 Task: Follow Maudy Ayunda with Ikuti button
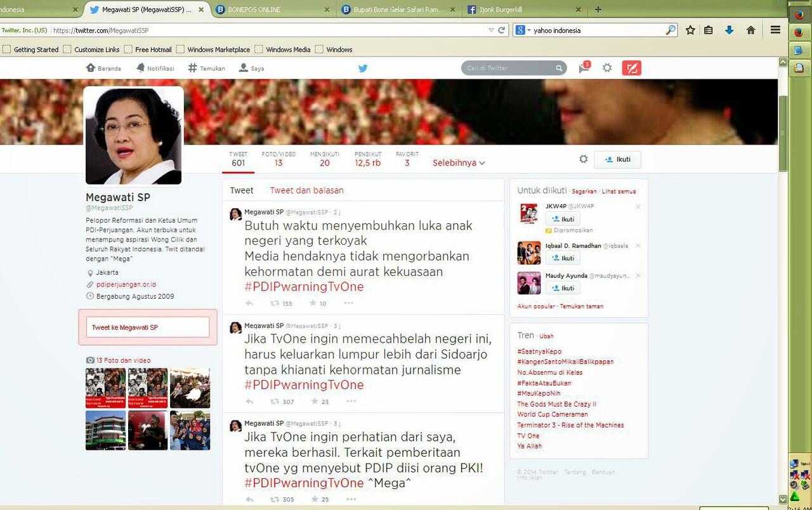coord(563,288)
